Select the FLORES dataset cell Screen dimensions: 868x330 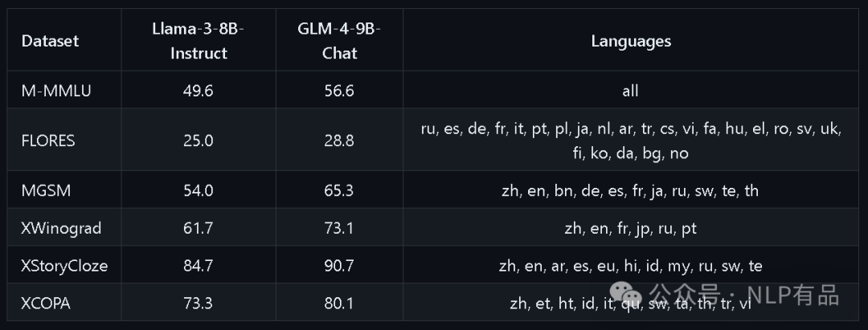tap(48, 141)
